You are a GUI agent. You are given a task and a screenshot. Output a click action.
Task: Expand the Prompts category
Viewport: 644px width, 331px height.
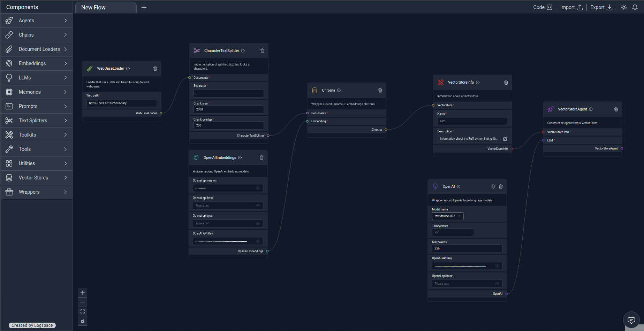37,106
